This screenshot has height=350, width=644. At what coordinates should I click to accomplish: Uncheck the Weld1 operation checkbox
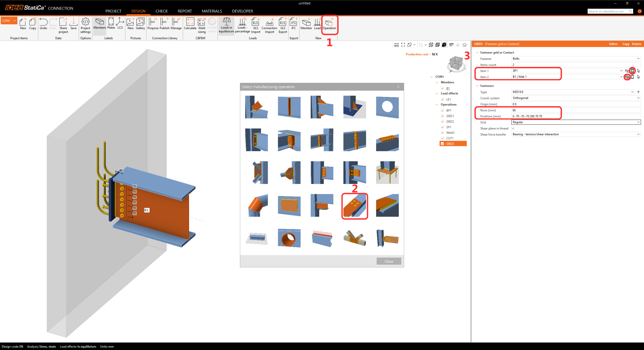coord(443,133)
